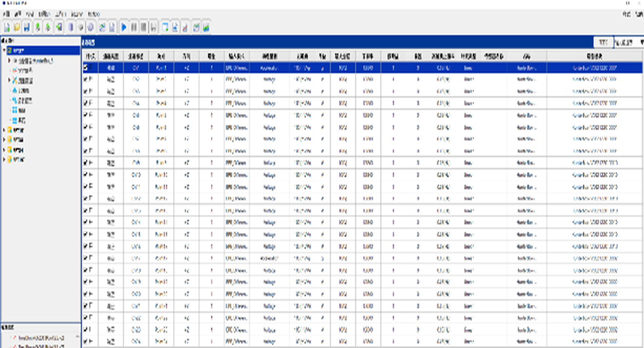Open the rightmost menu in the main menu bar
The height and width of the screenshot is (348, 644).
pyautogui.click(x=94, y=14)
